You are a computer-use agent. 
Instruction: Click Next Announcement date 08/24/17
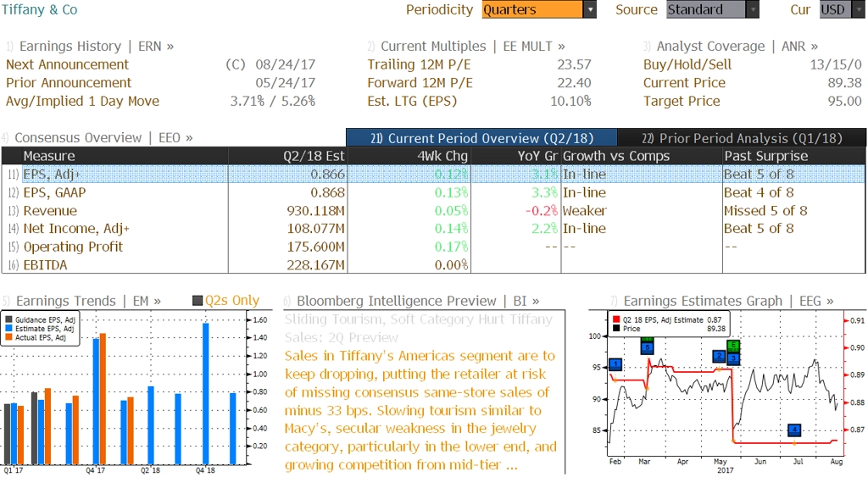[285, 64]
